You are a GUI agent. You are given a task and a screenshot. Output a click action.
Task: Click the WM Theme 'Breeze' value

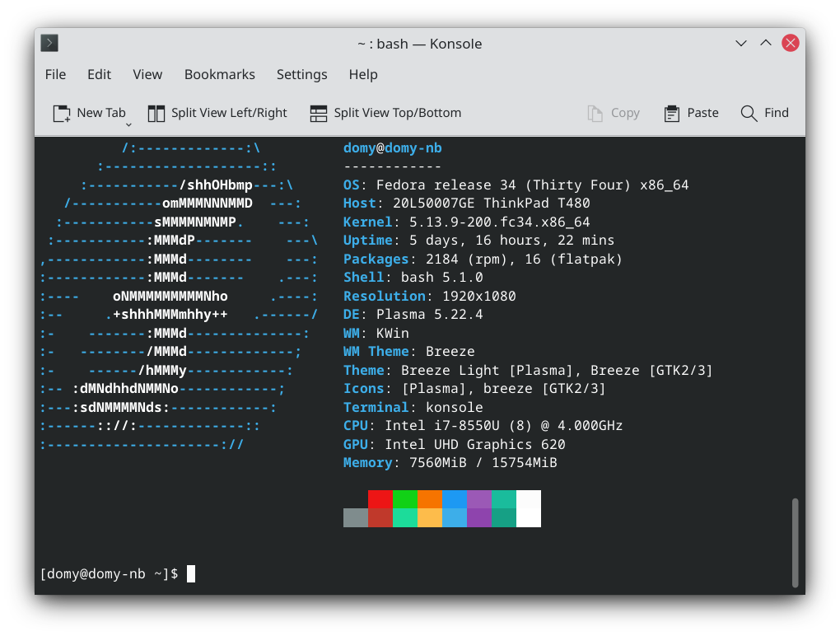tap(450, 352)
